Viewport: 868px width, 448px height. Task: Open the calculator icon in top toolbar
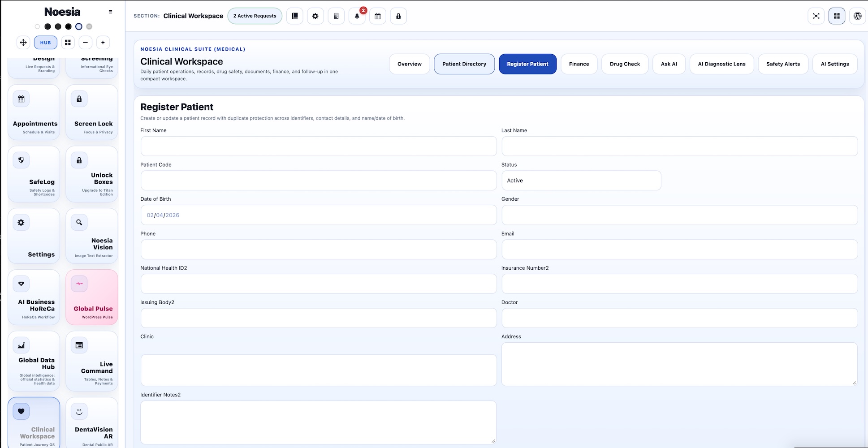336,16
